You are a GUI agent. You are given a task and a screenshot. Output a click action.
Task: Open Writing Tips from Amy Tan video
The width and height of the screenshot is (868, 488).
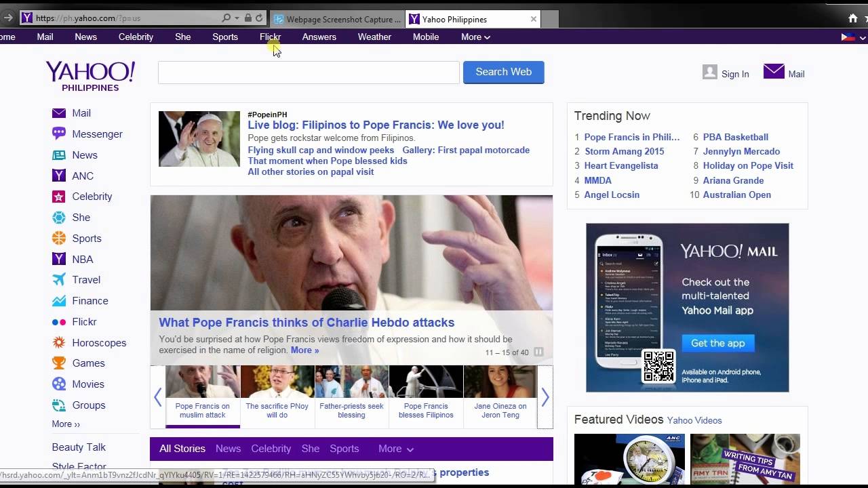click(x=745, y=459)
